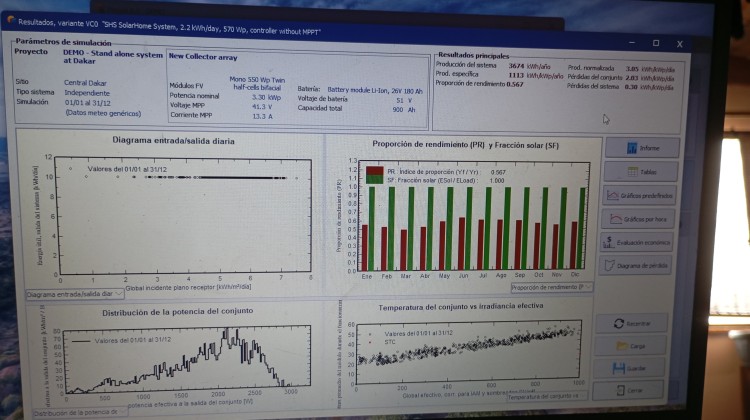
Task: Open the Distribución de la potencia dropdown
Action: tap(80, 411)
